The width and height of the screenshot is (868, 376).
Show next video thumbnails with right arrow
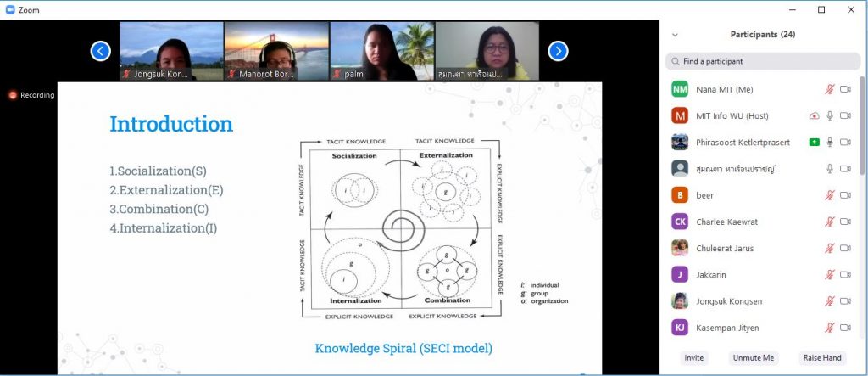(558, 51)
